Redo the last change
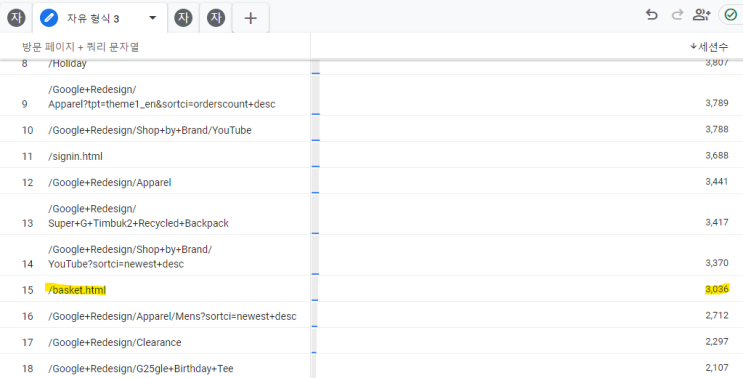This screenshot has width=743, height=378. coord(677,15)
